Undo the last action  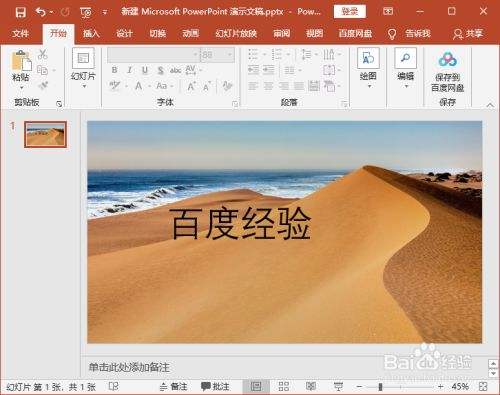[41, 12]
